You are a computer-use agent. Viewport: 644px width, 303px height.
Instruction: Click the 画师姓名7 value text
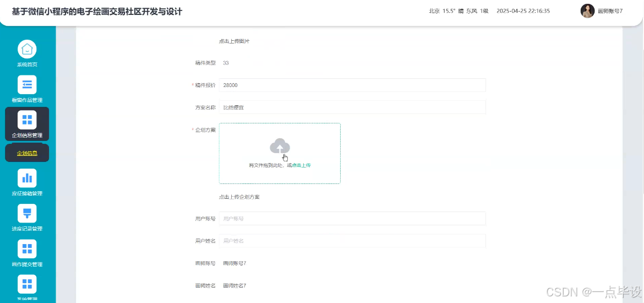coord(234,285)
